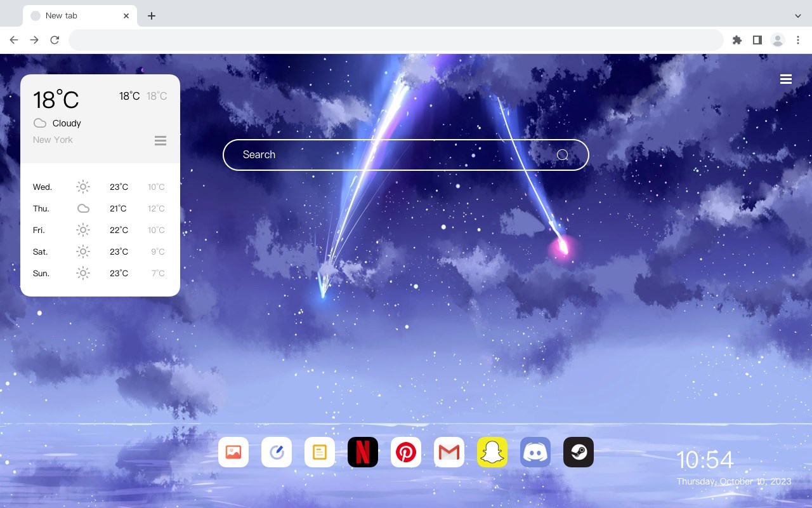Open the profile avatar in toolbar

click(x=778, y=40)
